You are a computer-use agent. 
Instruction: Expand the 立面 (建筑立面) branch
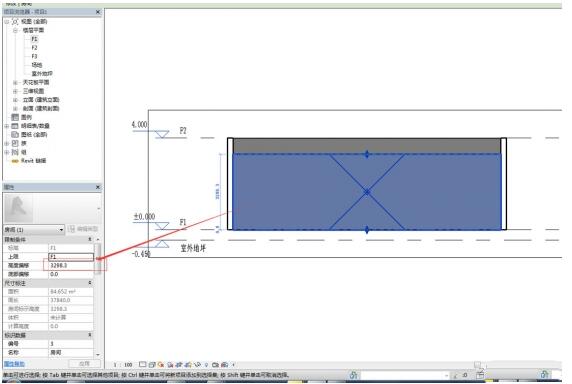click(x=15, y=100)
